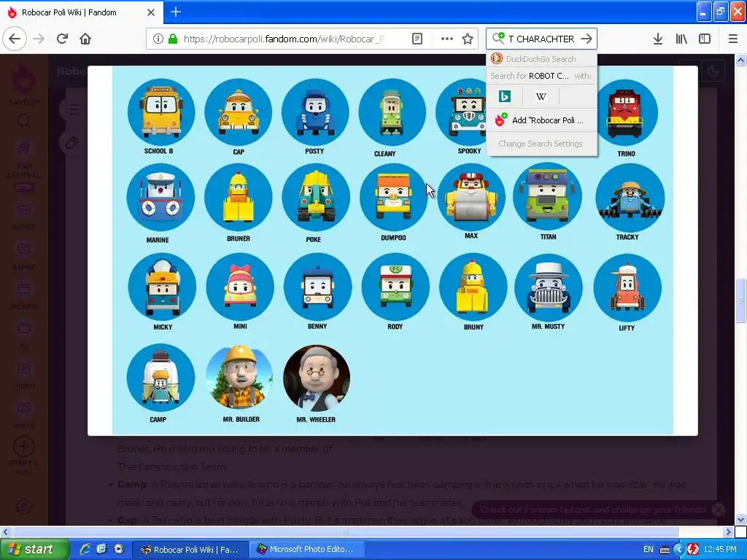Click the Mr. Wheeler character image
The width and height of the screenshot is (747, 560).
(317, 378)
